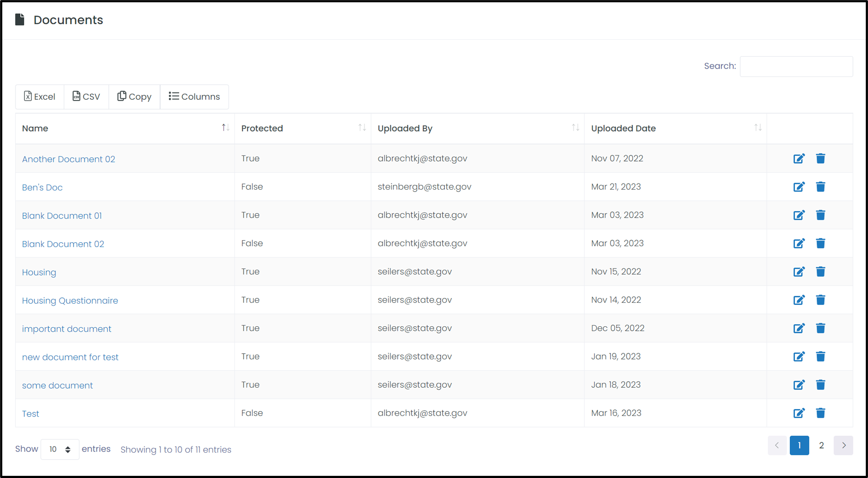Open the entries-per-page selector showing 10

tap(60, 449)
